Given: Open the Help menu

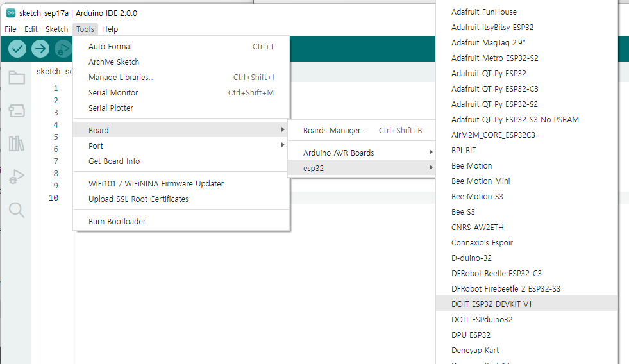Looking at the screenshot, I should point(110,29).
